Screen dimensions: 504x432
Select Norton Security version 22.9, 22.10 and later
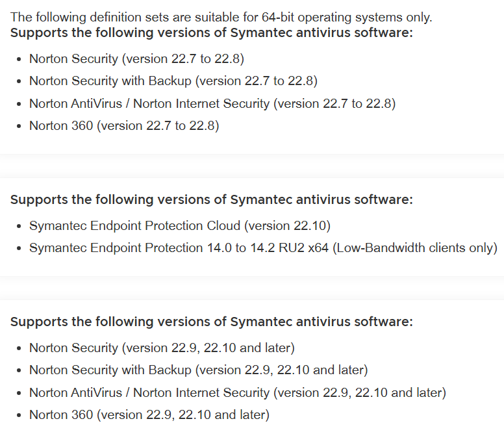click(162, 348)
